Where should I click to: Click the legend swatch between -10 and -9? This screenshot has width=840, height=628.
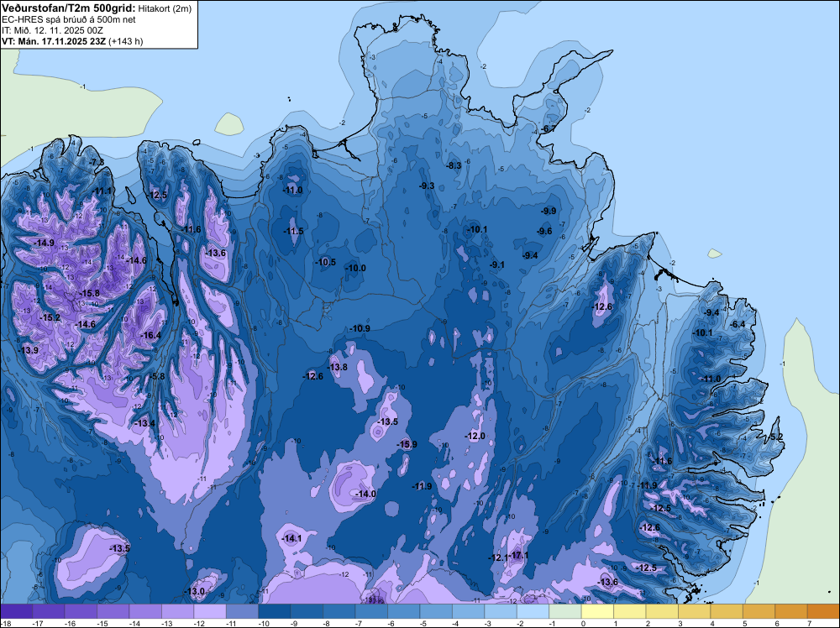pyautogui.click(x=275, y=611)
